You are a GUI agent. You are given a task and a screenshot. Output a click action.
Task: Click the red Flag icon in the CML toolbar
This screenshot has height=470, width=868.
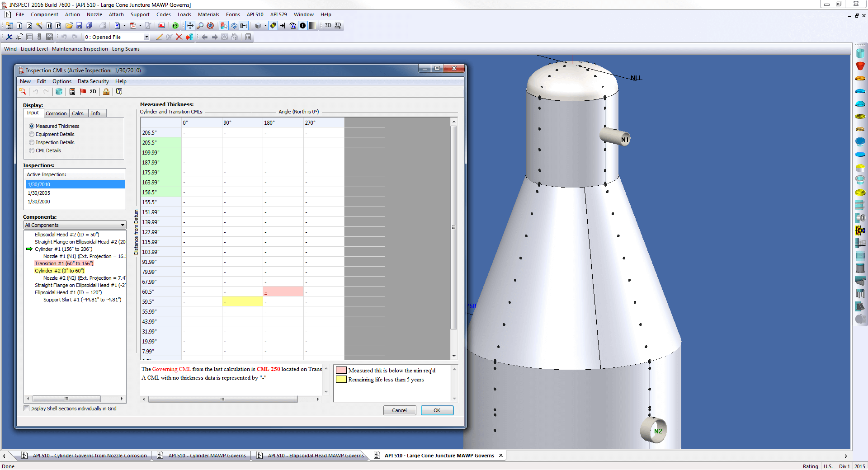tap(83, 91)
